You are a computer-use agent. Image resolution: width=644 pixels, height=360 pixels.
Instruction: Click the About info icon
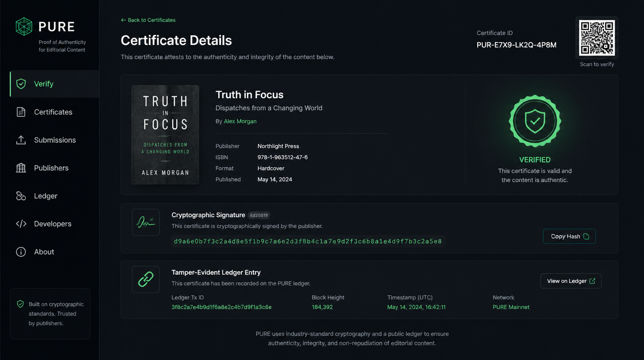pos(21,252)
